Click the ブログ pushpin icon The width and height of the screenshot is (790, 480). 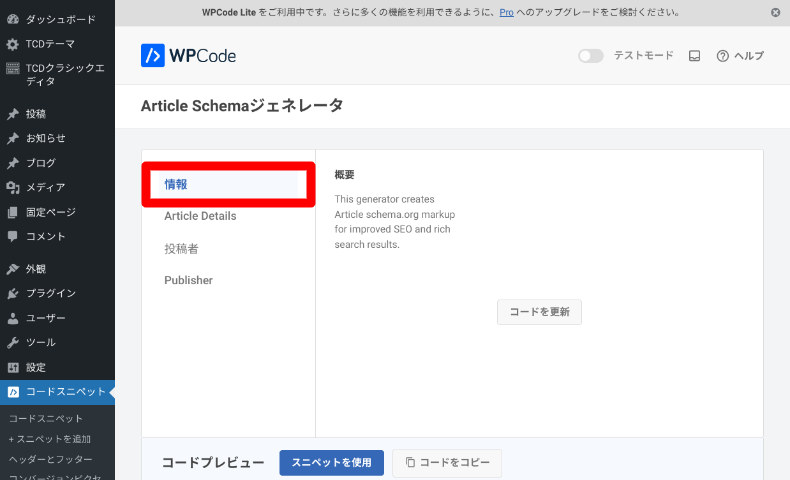(13, 163)
